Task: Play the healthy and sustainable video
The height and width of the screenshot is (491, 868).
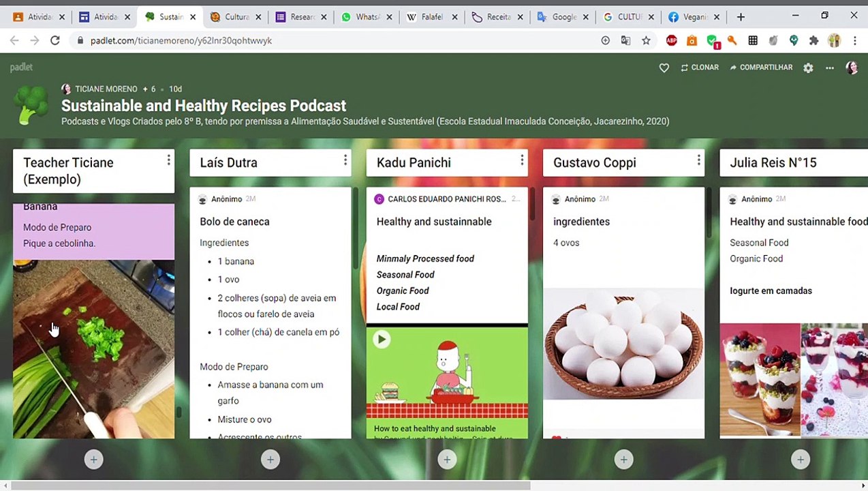Action: (x=382, y=339)
